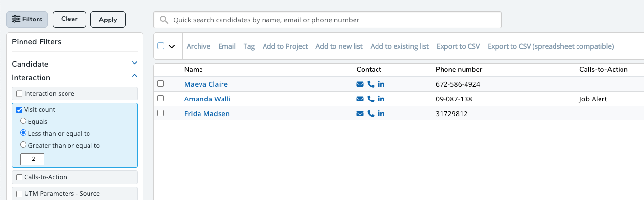Viewport: 644px width, 200px height.
Task: Click phone icon for Amanda Walli
Action: tap(371, 99)
